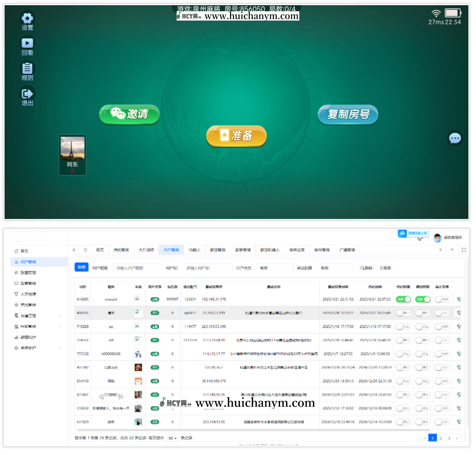This screenshot has width=476, height=455.
Task: Click diamond icon in first user row
Action: tap(458, 299)
